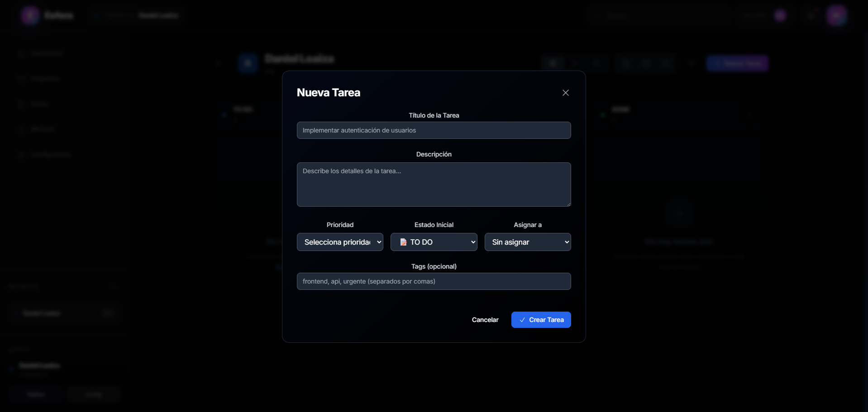This screenshot has height=412, width=868.
Task: Open notifications with the bell icon
Action: [810, 15]
